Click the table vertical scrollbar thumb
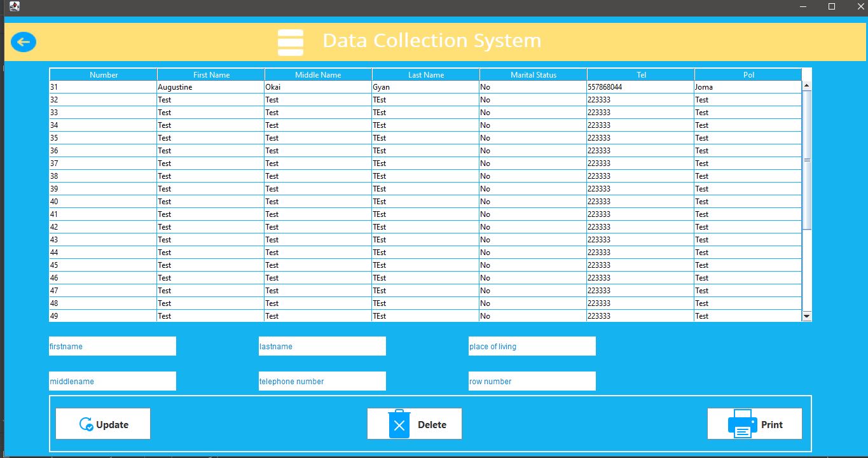The width and height of the screenshot is (868, 458). pyautogui.click(x=807, y=160)
